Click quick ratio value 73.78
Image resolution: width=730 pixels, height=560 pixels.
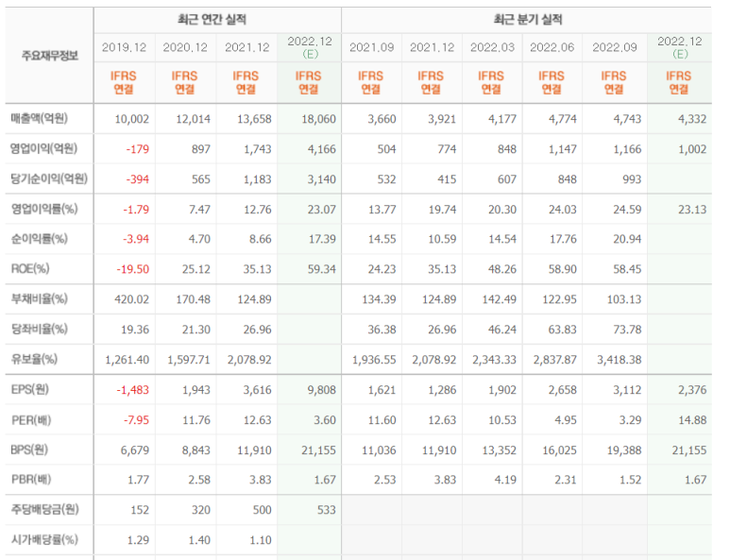tap(627, 330)
